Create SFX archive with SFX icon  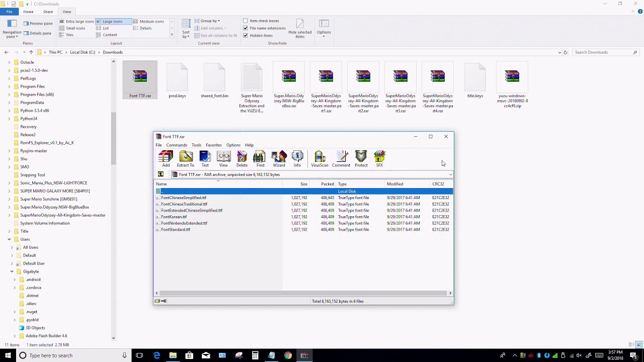pyautogui.click(x=379, y=159)
